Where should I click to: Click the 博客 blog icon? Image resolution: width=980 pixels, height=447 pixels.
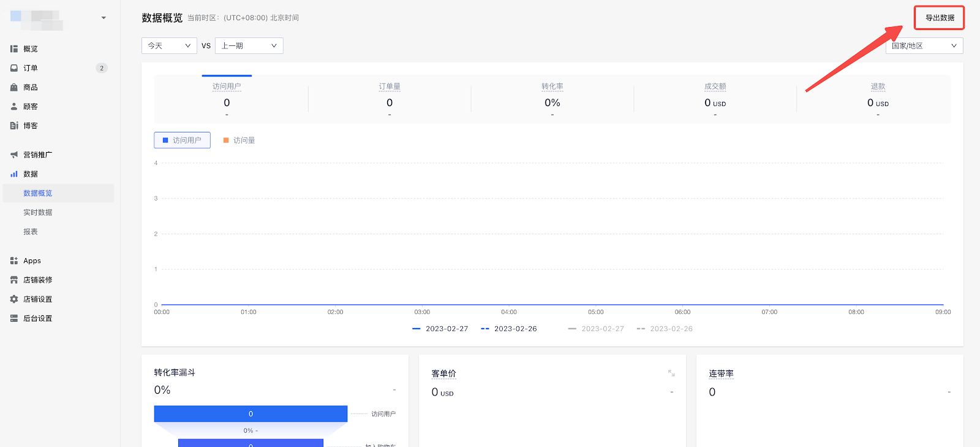pyautogui.click(x=13, y=126)
